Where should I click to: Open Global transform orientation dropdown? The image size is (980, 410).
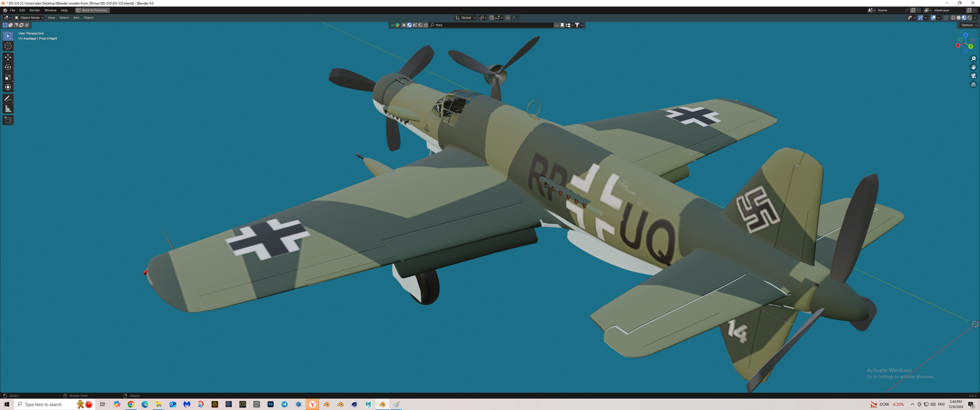click(466, 17)
